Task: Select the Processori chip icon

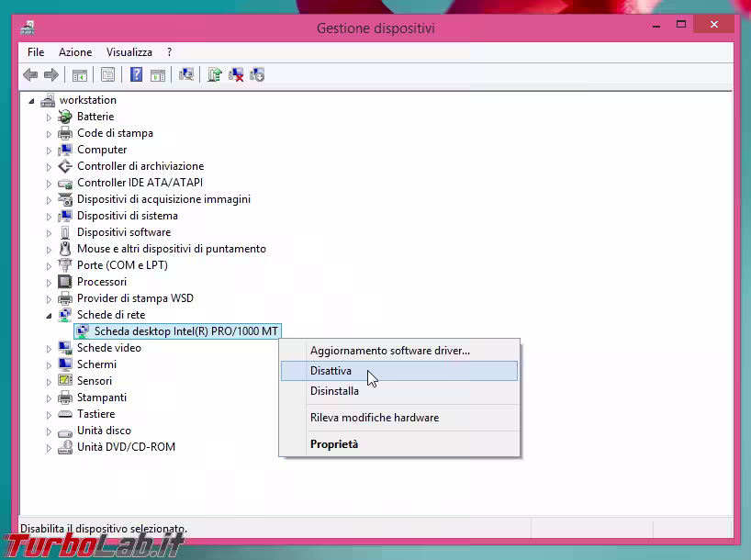Action: [x=64, y=282]
